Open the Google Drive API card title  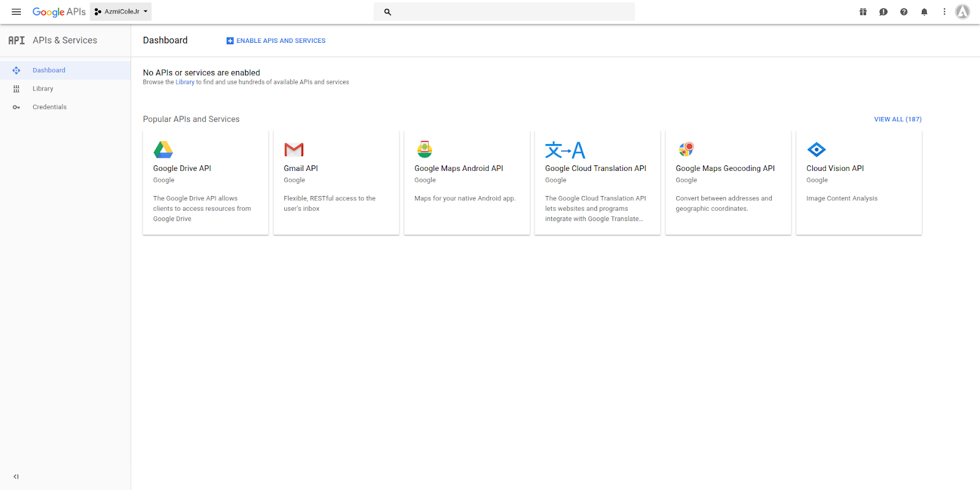point(182,168)
